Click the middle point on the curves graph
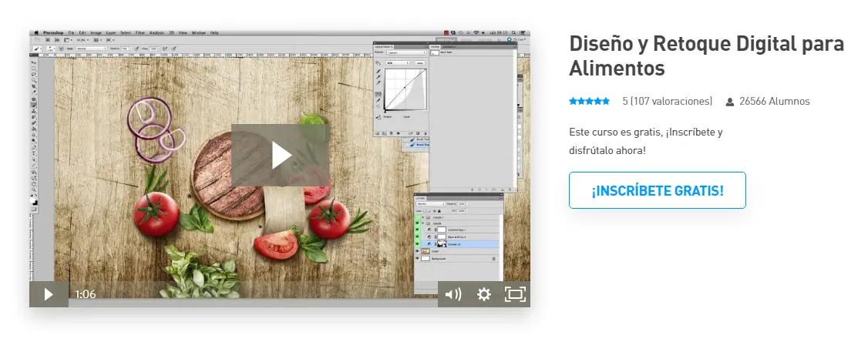Viewport: 868px width, 352px height. (x=405, y=88)
